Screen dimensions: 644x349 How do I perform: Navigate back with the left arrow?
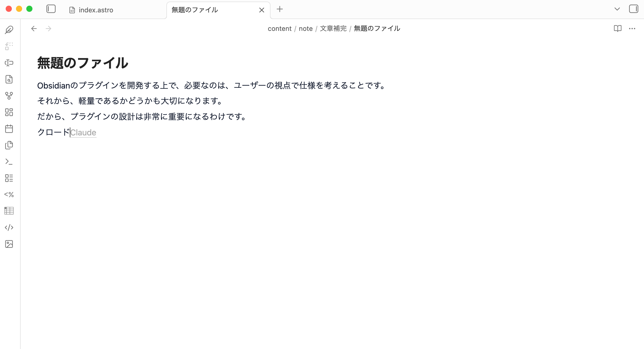(34, 29)
